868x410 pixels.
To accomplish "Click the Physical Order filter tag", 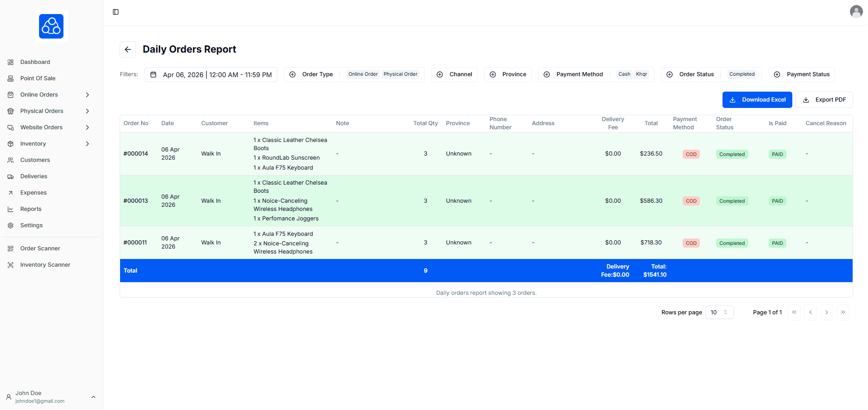I will tap(400, 74).
